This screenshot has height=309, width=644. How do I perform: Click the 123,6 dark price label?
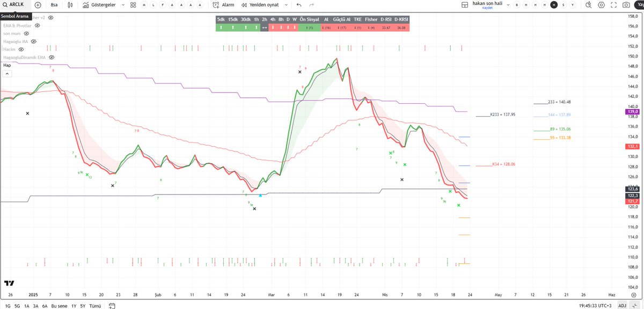pyautogui.click(x=633, y=189)
